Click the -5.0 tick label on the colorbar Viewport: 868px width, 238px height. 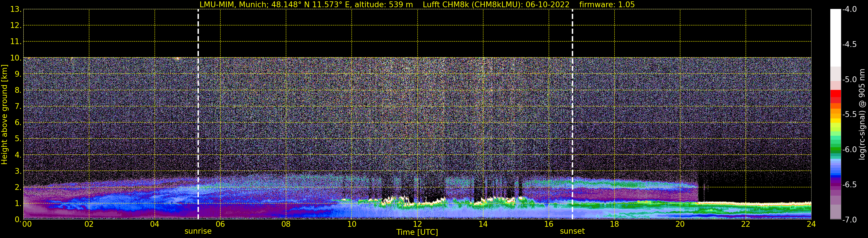pos(849,80)
